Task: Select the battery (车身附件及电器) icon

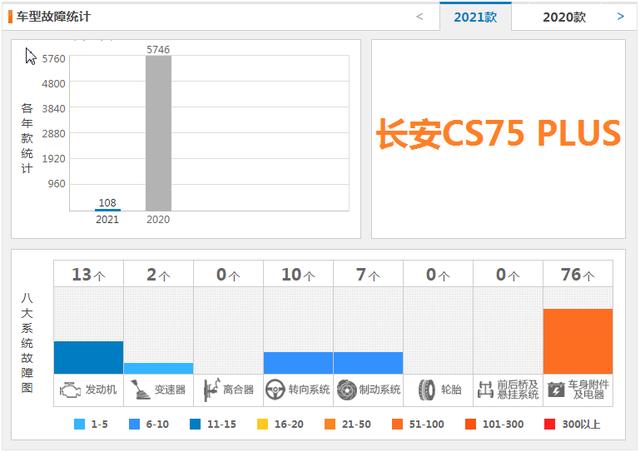Action: coord(556,390)
